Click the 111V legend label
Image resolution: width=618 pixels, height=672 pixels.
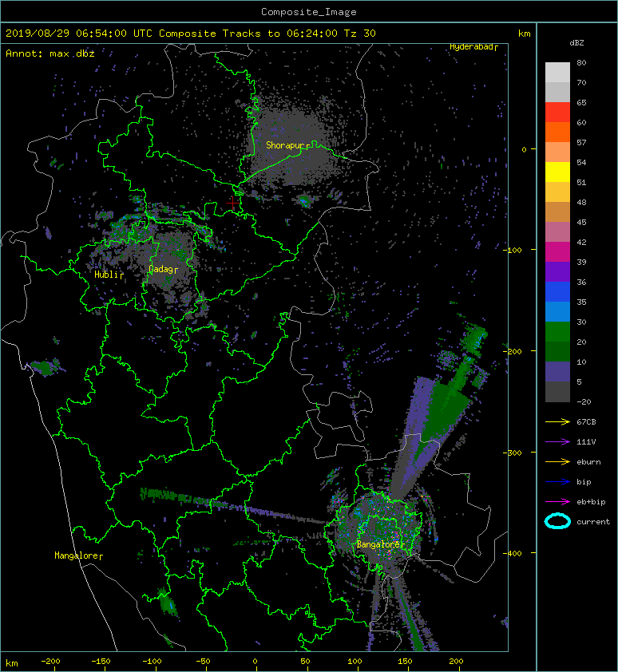click(x=586, y=442)
